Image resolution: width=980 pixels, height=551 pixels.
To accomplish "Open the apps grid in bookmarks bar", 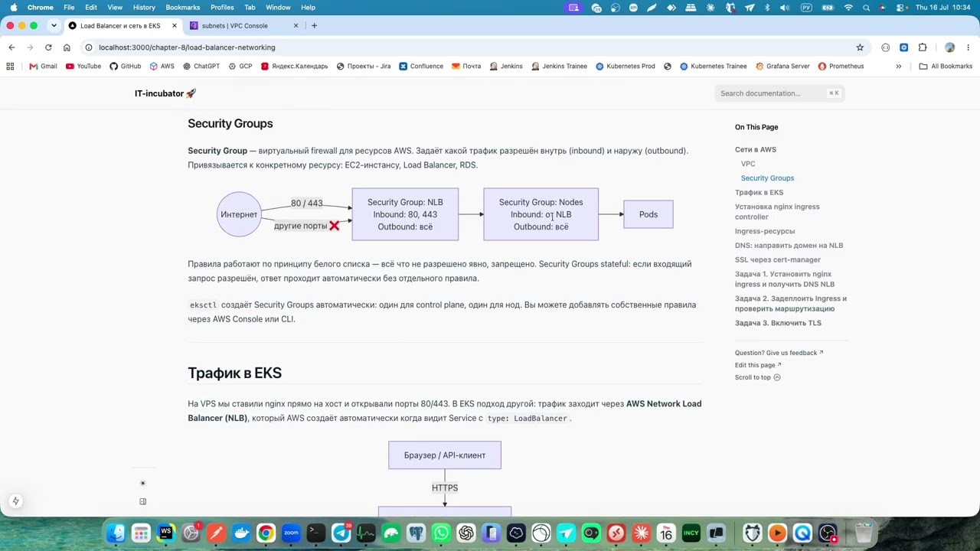I will (10, 67).
